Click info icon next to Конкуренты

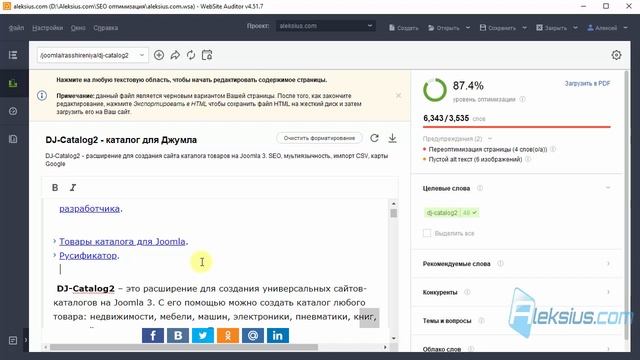tap(467, 292)
